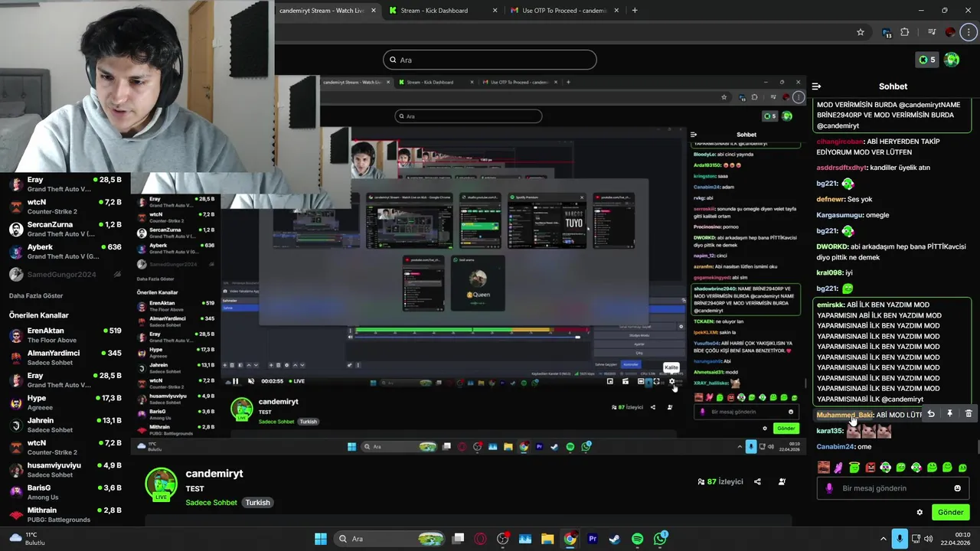Pause the live stream video
This screenshot has width=980, height=551.
point(235,381)
